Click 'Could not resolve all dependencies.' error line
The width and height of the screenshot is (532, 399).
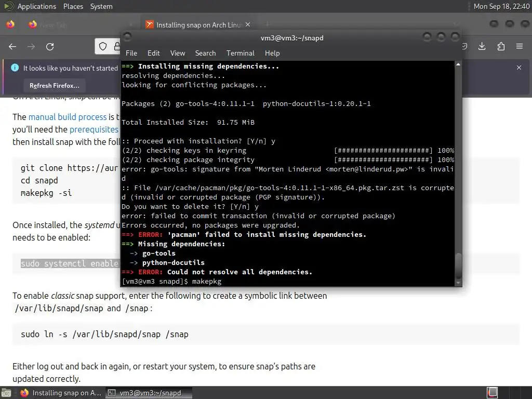(217, 272)
